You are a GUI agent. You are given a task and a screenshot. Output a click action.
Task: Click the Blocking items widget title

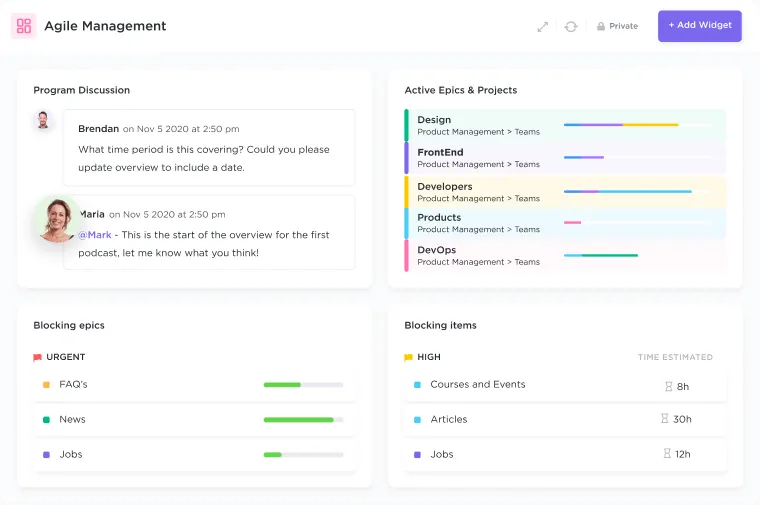coord(440,325)
